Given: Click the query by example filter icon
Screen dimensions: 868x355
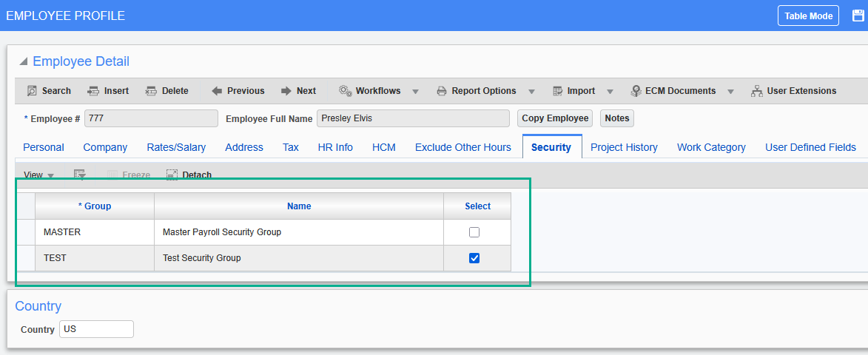Looking at the screenshot, I should [x=79, y=175].
